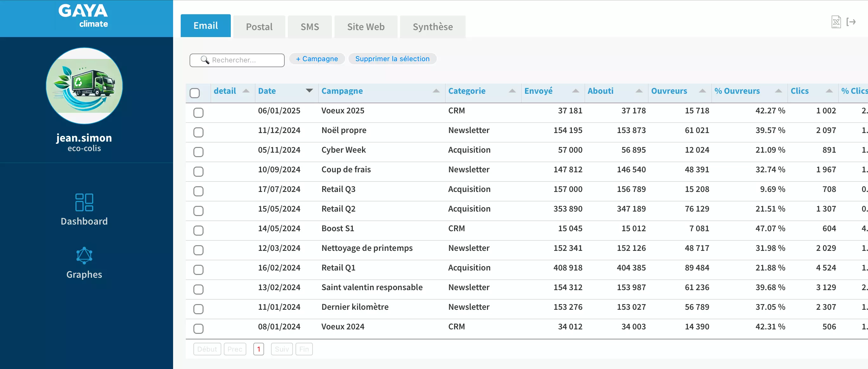
Task: Open the Graphes network icon
Action: click(x=84, y=256)
